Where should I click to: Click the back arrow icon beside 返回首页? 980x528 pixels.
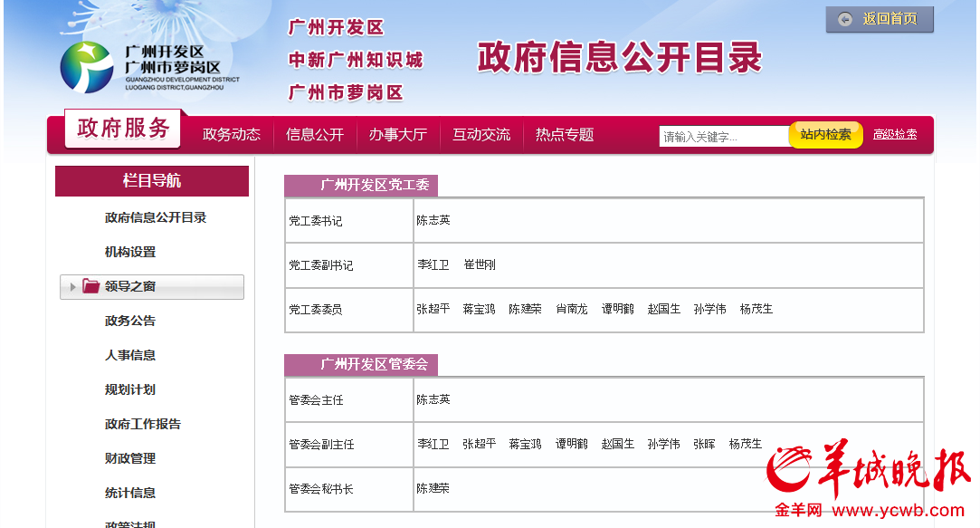pos(845,19)
